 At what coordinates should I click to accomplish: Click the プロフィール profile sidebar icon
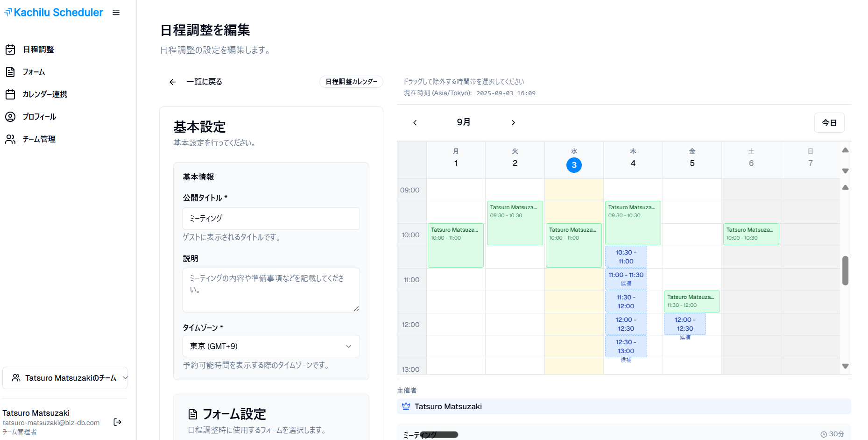(x=10, y=116)
